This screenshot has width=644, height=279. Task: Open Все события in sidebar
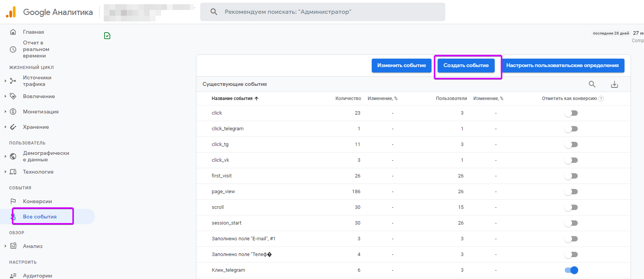tap(40, 217)
